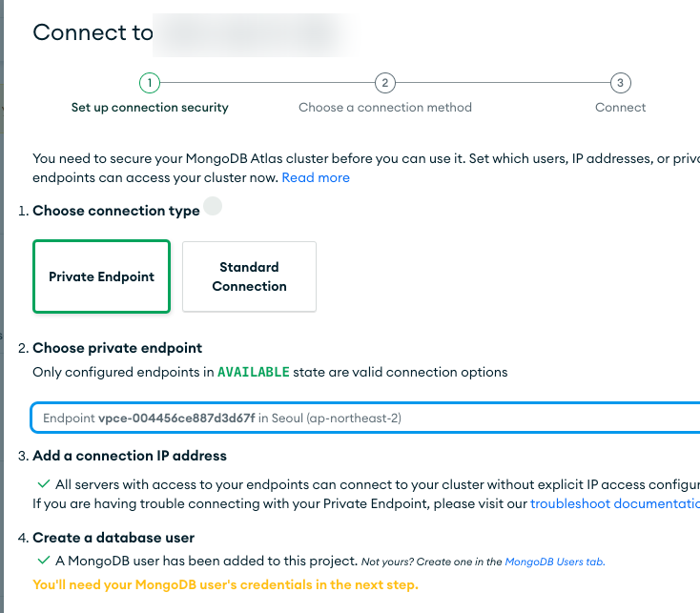
Task: Click the green checkmark beside MongoDB user added
Action: click(x=43, y=561)
